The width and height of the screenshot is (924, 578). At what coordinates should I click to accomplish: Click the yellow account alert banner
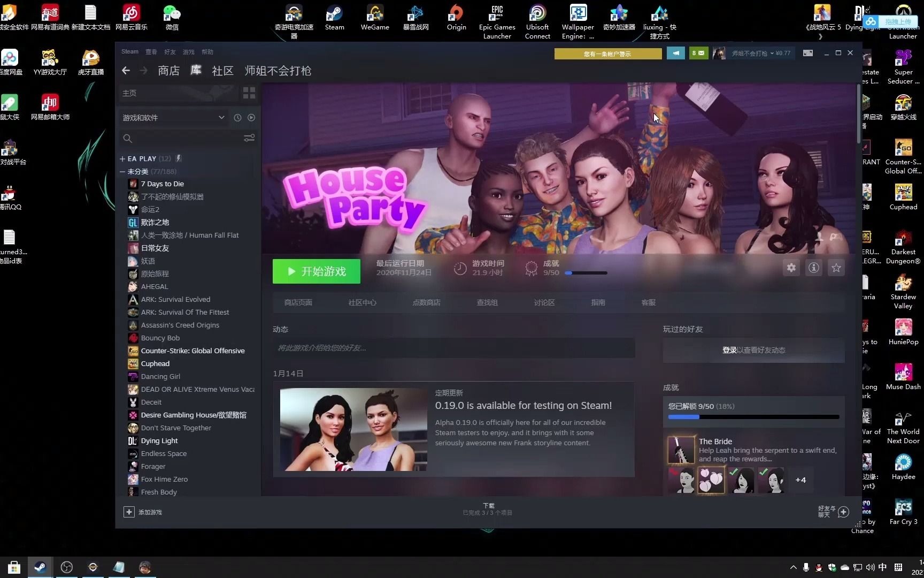click(608, 54)
